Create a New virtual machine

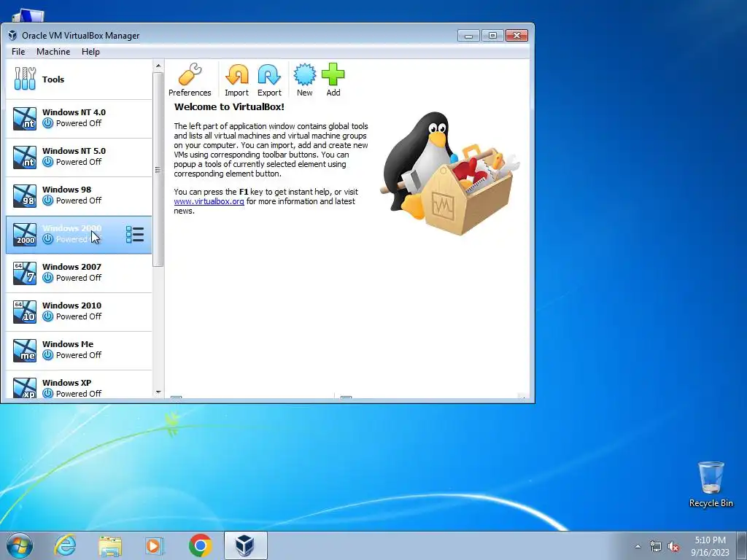point(304,79)
